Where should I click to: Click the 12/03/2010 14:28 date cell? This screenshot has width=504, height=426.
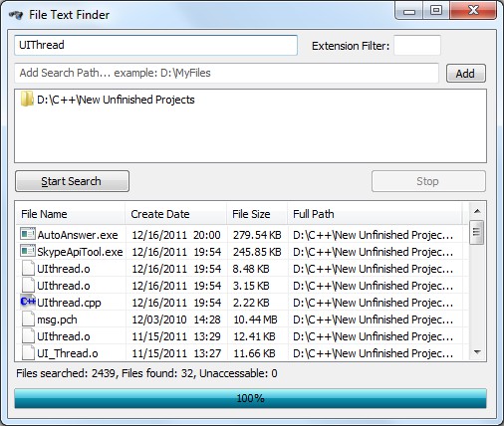pyautogui.click(x=176, y=319)
